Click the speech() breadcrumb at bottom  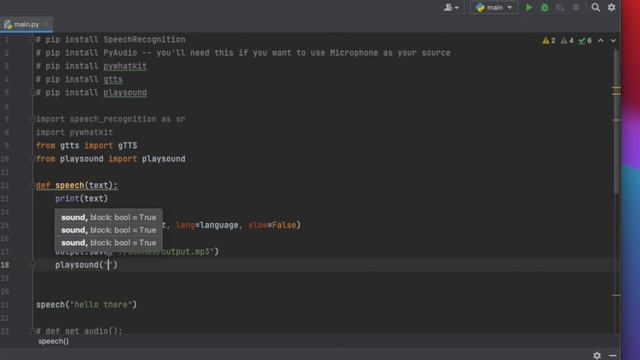(53, 341)
